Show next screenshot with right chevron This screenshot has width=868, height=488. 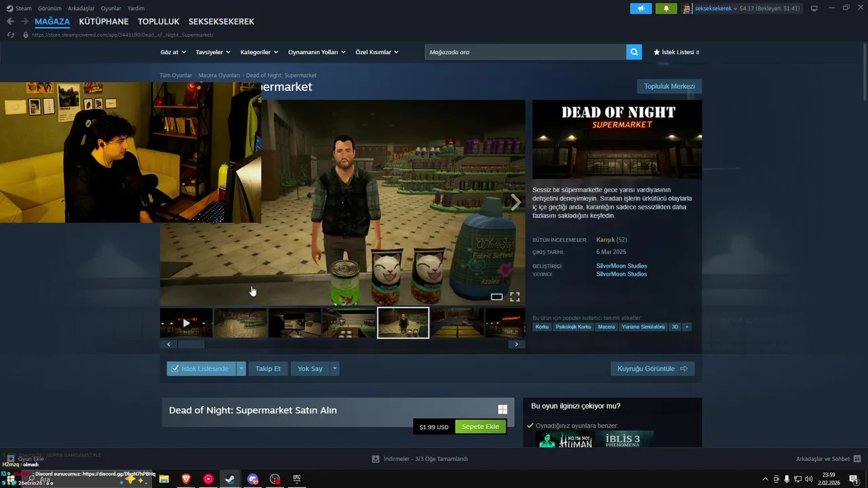coord(516,202)
